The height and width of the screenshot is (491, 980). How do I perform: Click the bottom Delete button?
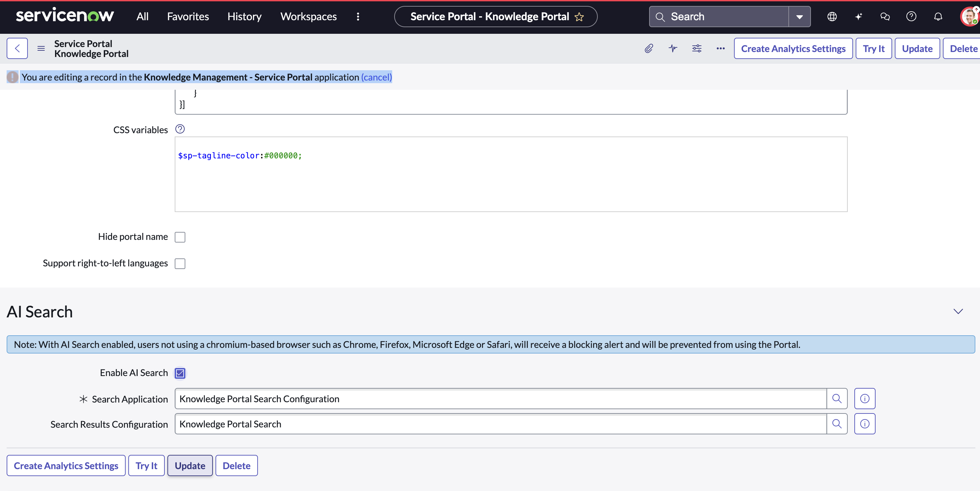pos(236,465)
